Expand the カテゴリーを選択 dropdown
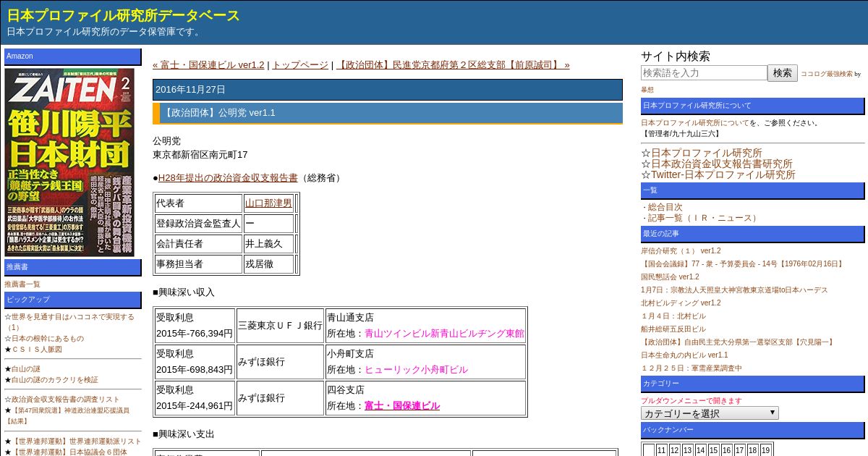The image size is (868, 456). pyautogui.click(x=710, y=413)
